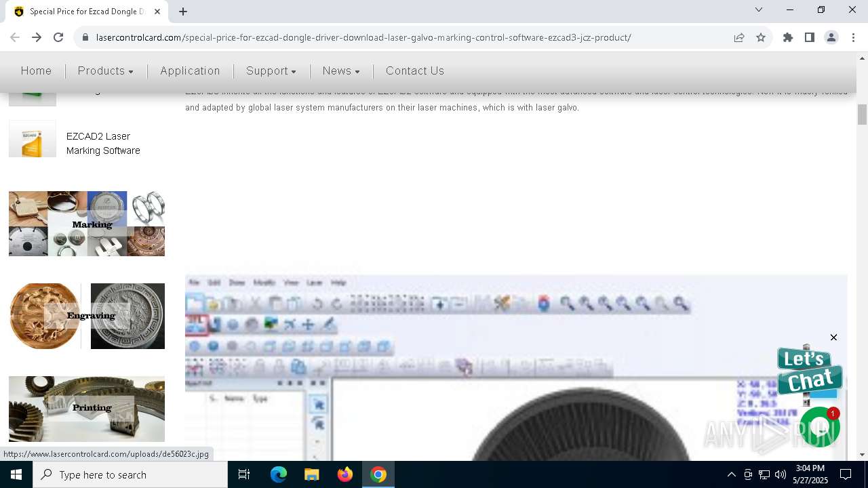Open the Extensions puzzle icon
This screenshot has height=488, width=868.
pos(788,37)
